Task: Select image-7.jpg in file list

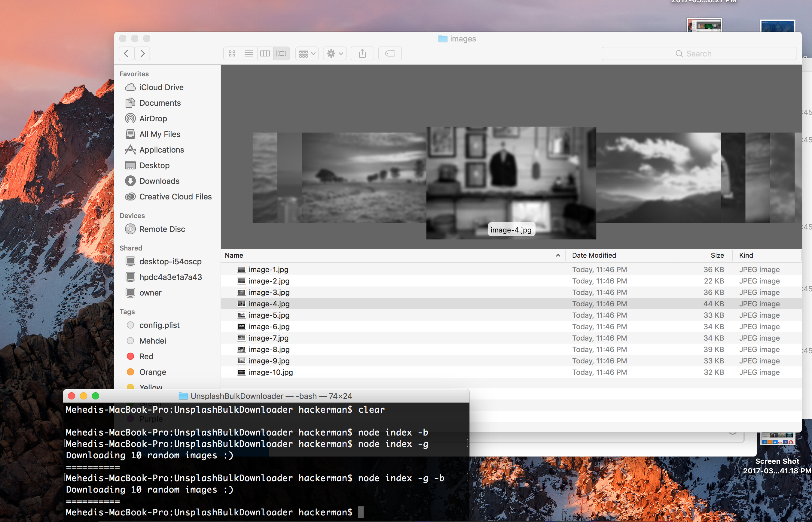Action: click(268, 338)
